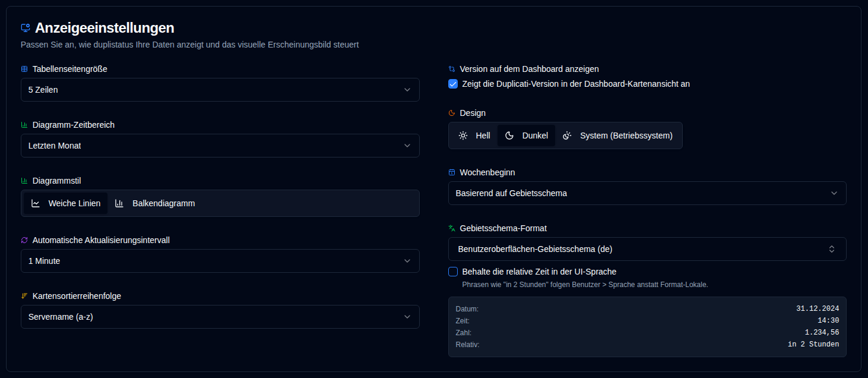Open the 5 Zeilen page size dropdown
Image resolution: width=868 pixels, height=378 pixels.
220,90
